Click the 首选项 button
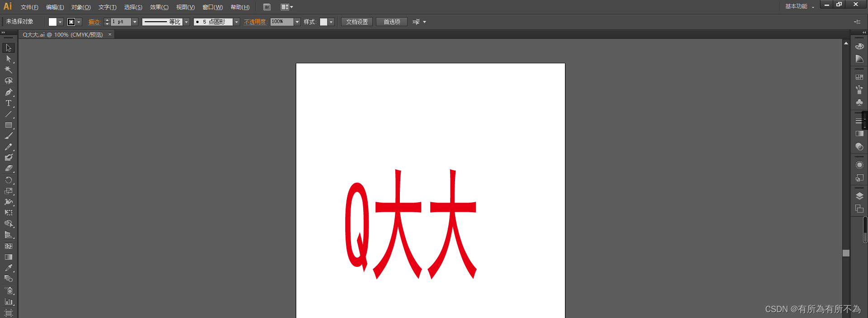868x318 pixels. point(392,22)
